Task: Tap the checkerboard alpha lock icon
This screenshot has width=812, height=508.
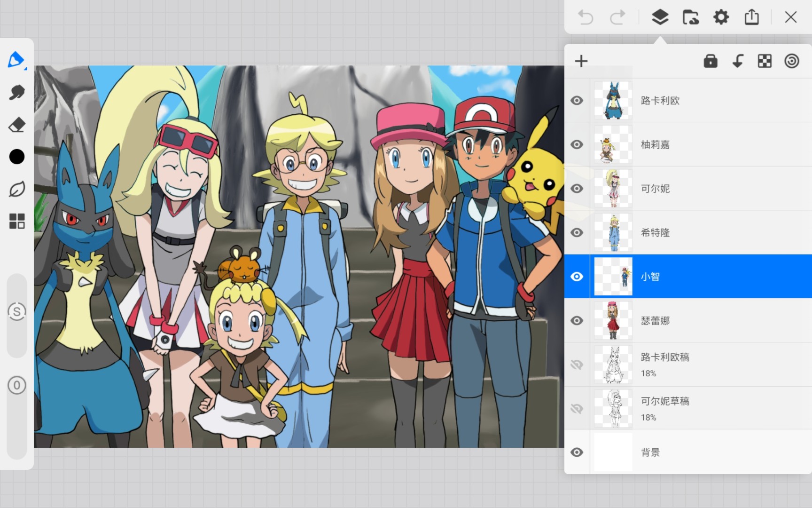Action: pyautogui.click(x=765, y=61)
